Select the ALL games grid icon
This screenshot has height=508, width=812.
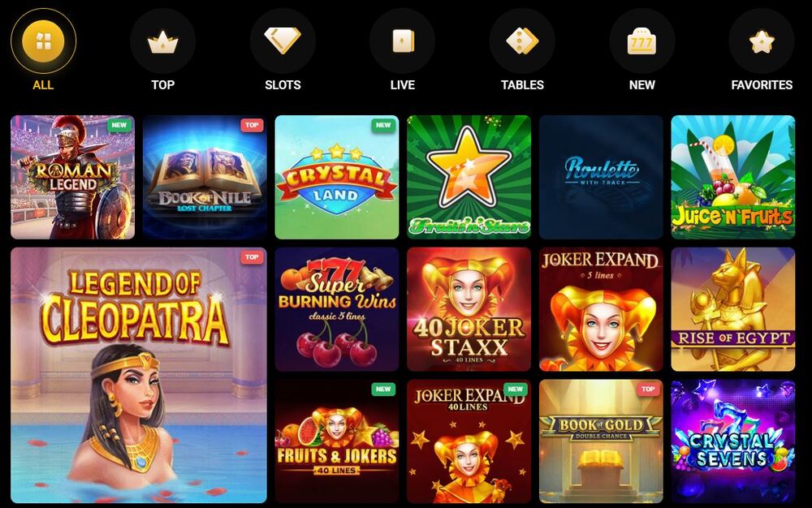44,41
